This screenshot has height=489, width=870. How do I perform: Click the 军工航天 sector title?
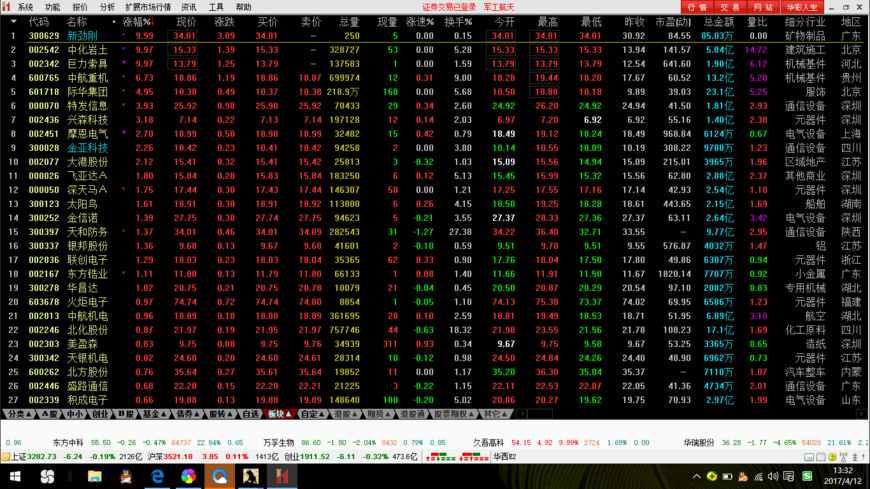click(x=499, y=7)
